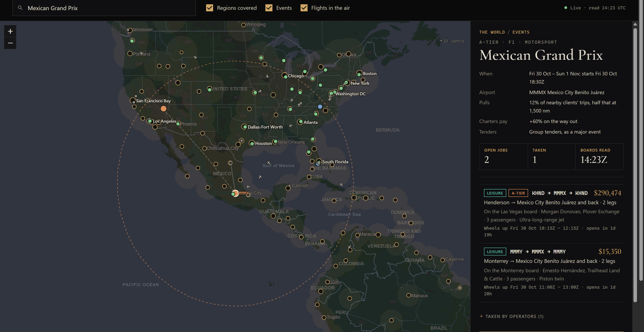
Task: Open the MMMY to MMMX $15,350 job
Action: 551,273
